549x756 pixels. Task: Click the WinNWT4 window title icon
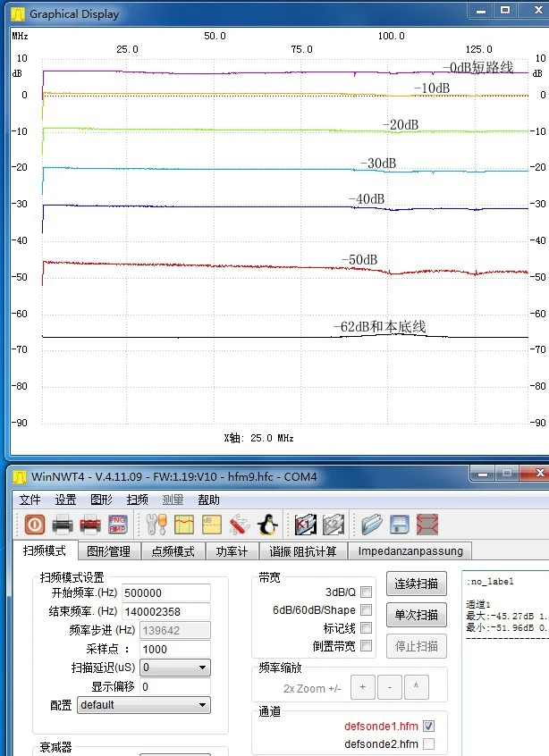pyautogui.click(x=20, y=477)
